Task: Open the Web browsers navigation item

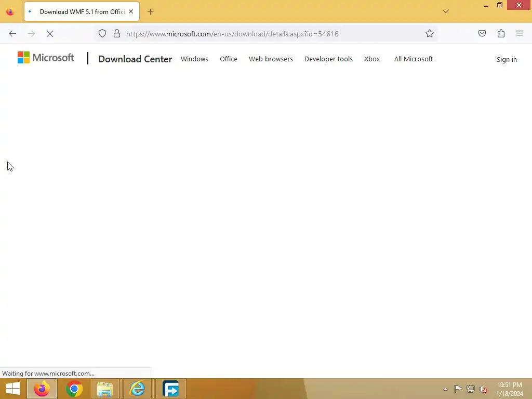Action: pos(271,59)
